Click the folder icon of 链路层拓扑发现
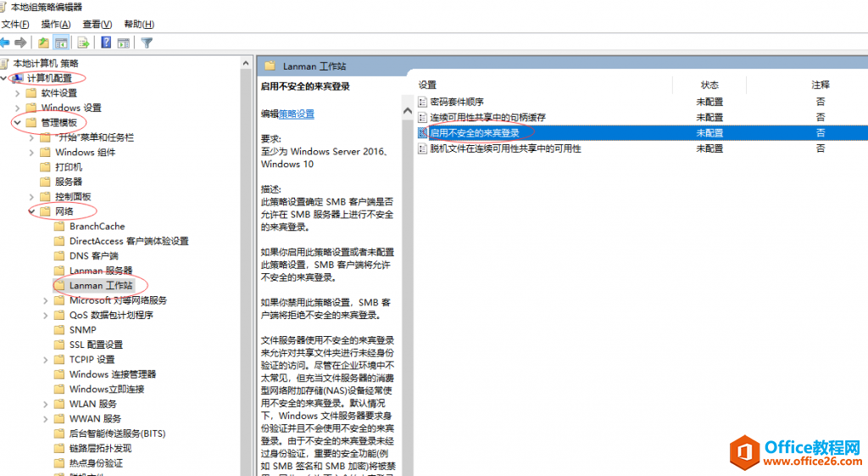Screen dimensions: 868x476 click(x=59, y=448)
